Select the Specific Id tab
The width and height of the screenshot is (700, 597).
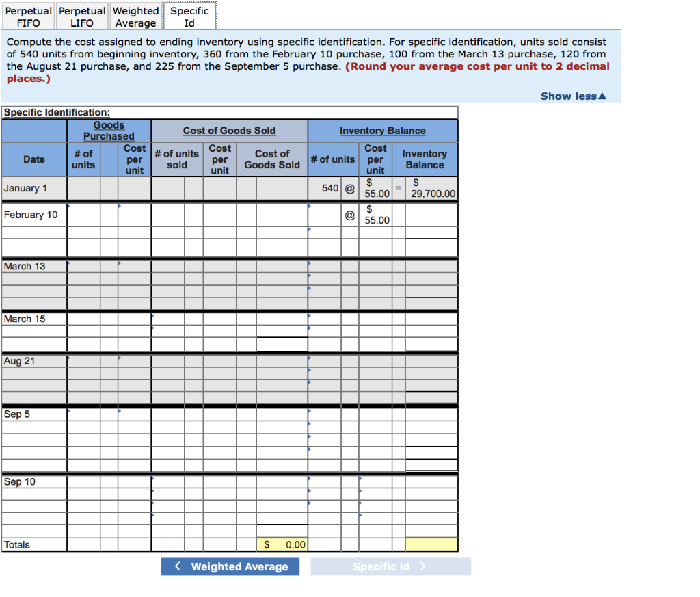click(190, 16)
